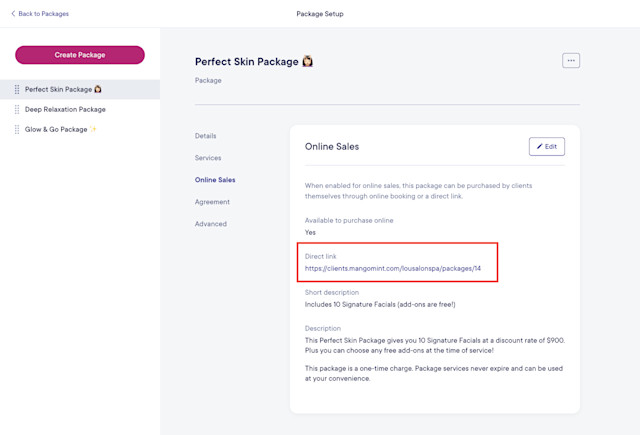The width and height of the screenshot is (640, 435).
Task: Grab drag handle beside Perfect Skin Package
Action: 17,89
